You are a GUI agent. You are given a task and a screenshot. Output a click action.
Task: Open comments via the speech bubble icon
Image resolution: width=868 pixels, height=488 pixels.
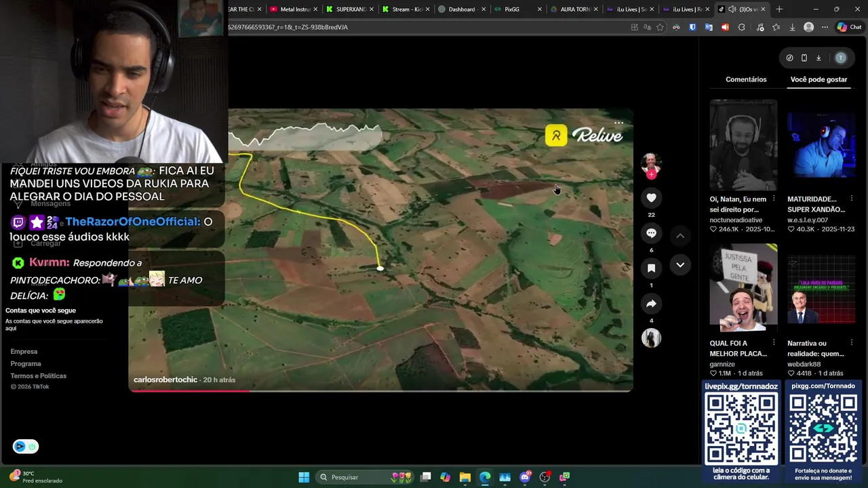[x=651, y=233]
